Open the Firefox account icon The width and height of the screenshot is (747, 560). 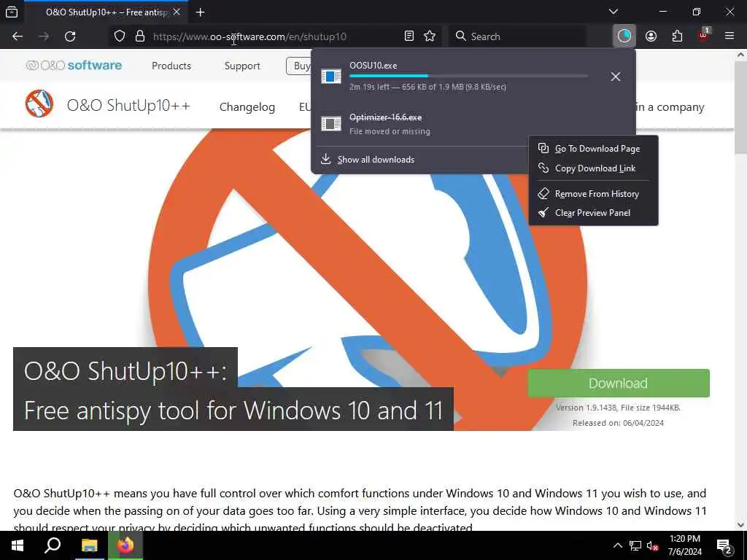pos(651,36)
